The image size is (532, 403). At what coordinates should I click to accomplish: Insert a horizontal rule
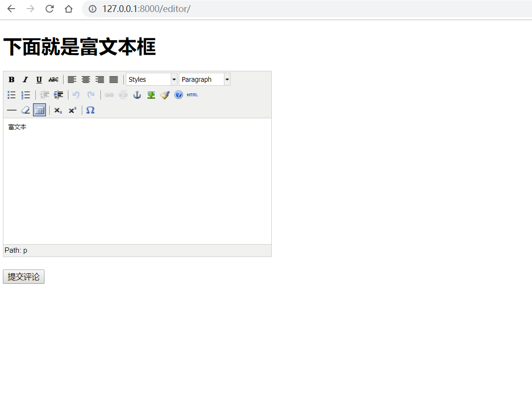(x=11, y=110)
